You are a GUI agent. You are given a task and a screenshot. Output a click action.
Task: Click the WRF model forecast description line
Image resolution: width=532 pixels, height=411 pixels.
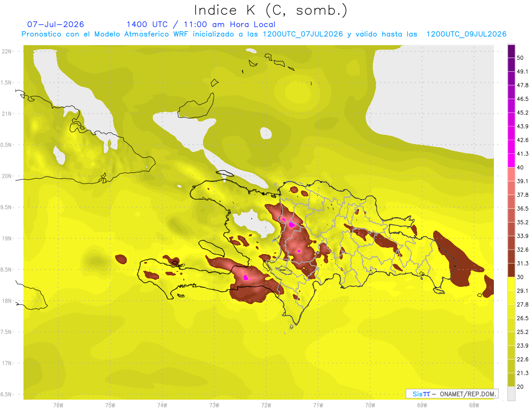pyautogui.click(x=264, y=34)
